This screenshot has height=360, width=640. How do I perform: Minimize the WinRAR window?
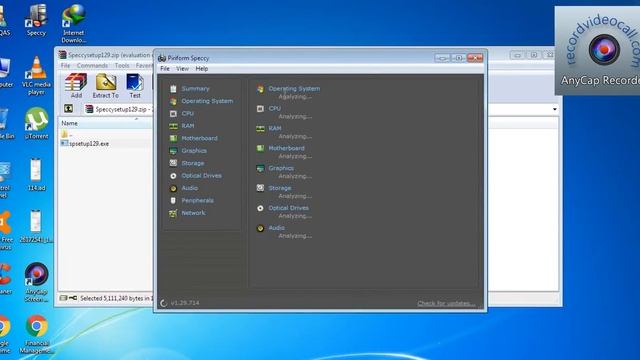pyautogui.click(x=517, y=55)
